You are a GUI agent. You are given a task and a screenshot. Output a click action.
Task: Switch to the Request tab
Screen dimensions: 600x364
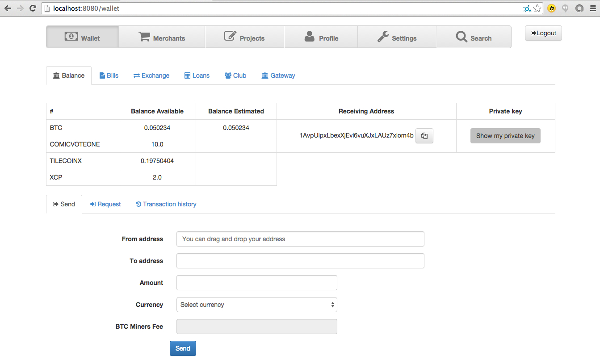click(105, 204)
